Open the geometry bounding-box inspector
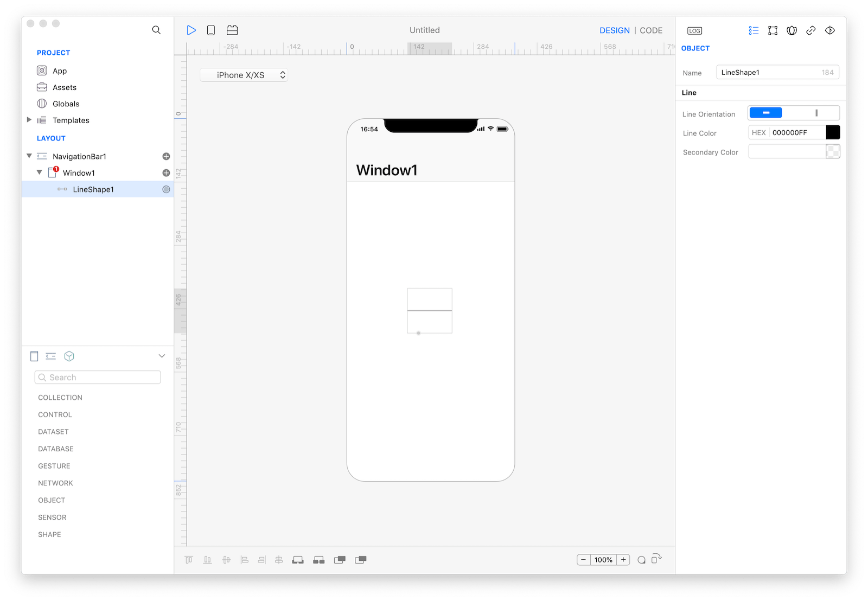Screen dimensions: 868x601 [773, 30]
